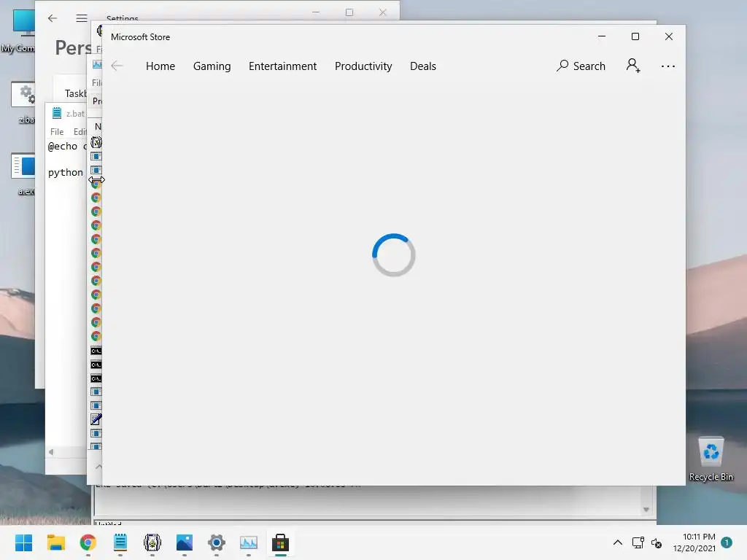This screenshot has width=747, height=560.
Task: Select the My Computer desktop icon
Action: [x=18, y=31]
